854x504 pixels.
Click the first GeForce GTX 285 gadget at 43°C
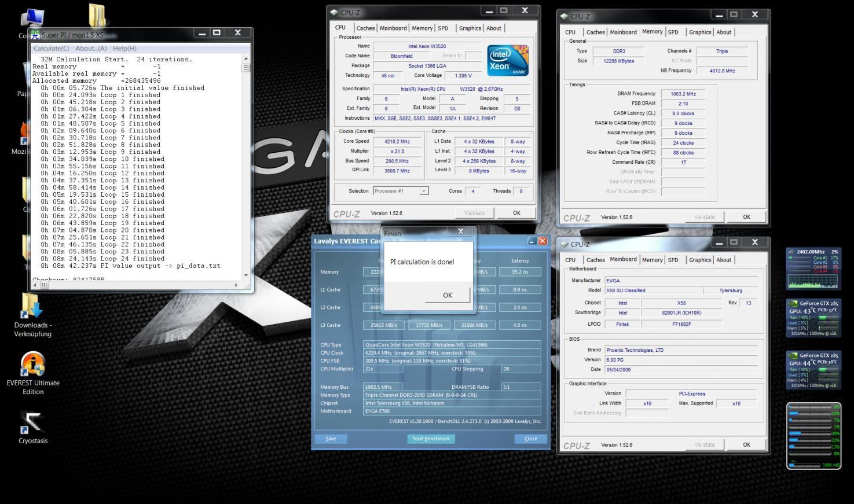tap(813, 318)
